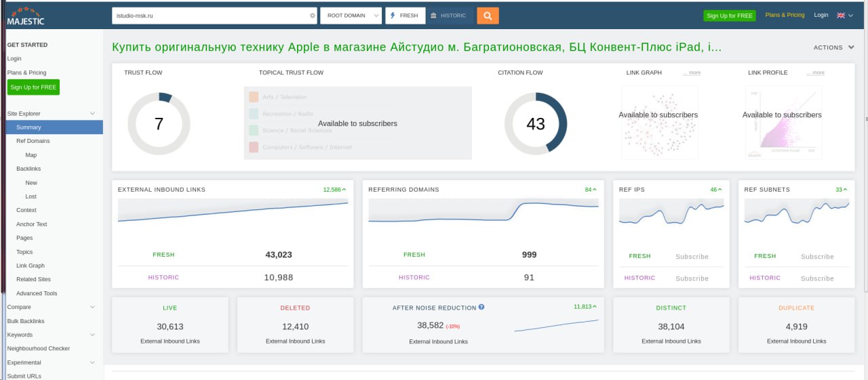Collapse the Site Explorer sidebar section

coord(92,114)
